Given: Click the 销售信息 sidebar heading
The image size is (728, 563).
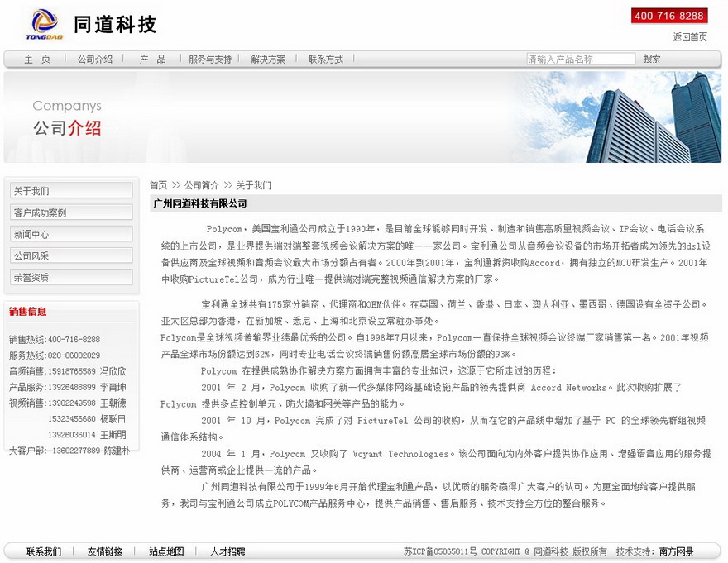Looking at the screenshot, I should [28, 312].
